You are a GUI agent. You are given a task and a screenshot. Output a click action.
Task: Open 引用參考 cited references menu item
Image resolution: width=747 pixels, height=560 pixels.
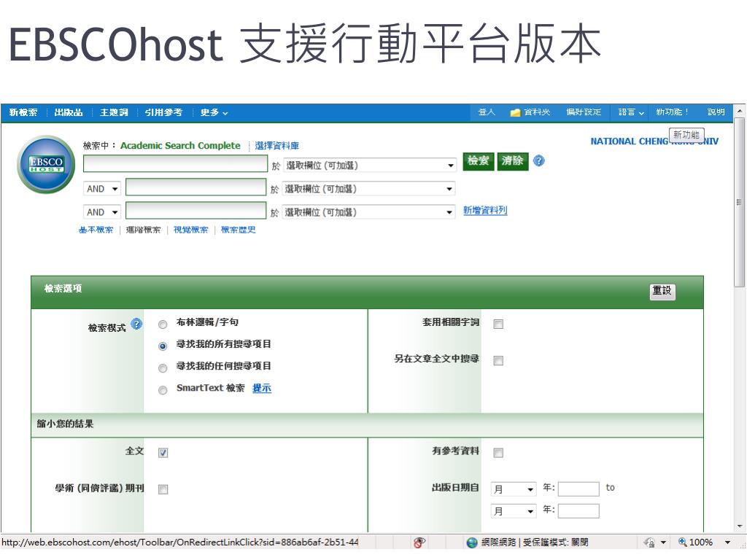163,112
